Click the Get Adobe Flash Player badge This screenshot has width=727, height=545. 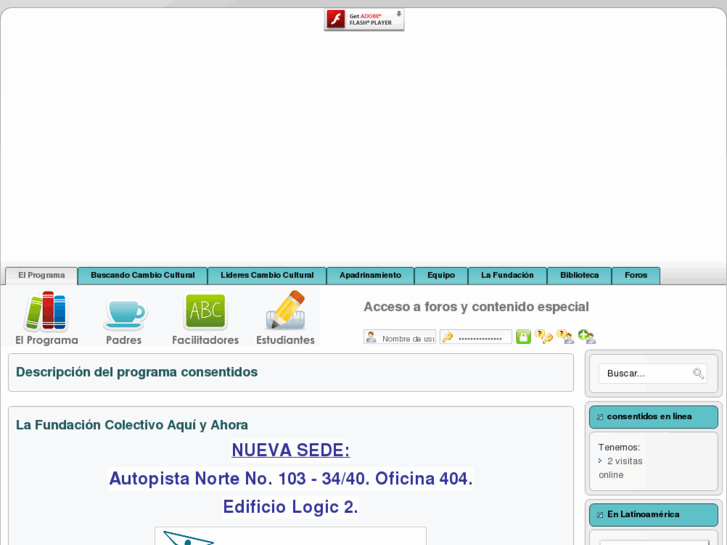pos(364,20)
